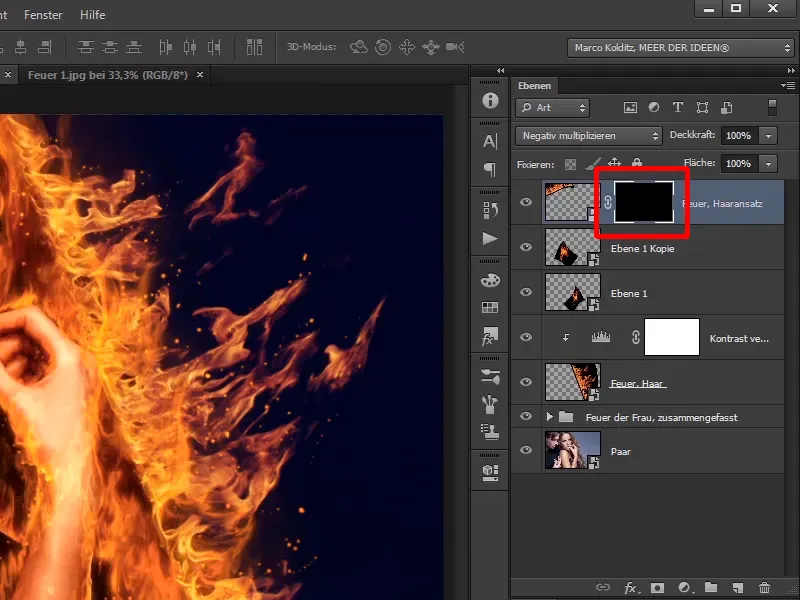800x600 pixels.
Task: Add a layer mask at panel bottom
Action: tap(658, 588)
